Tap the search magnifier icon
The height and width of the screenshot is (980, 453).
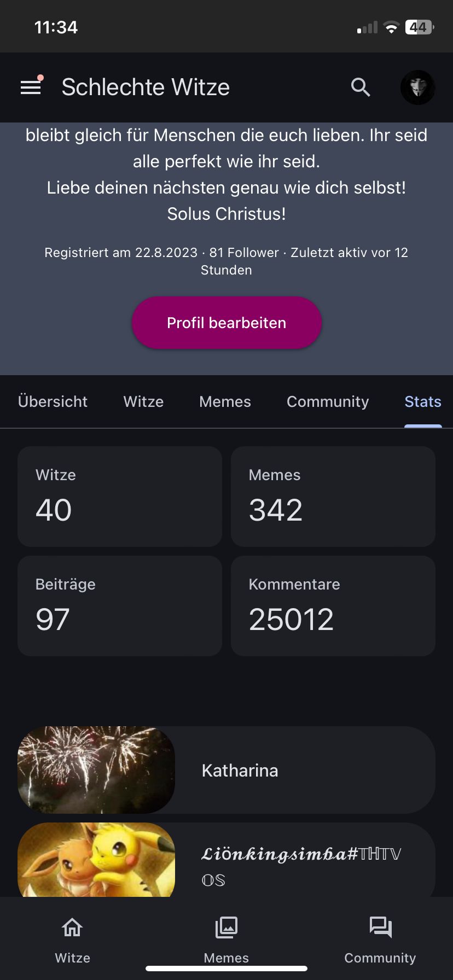coord(361,87)
